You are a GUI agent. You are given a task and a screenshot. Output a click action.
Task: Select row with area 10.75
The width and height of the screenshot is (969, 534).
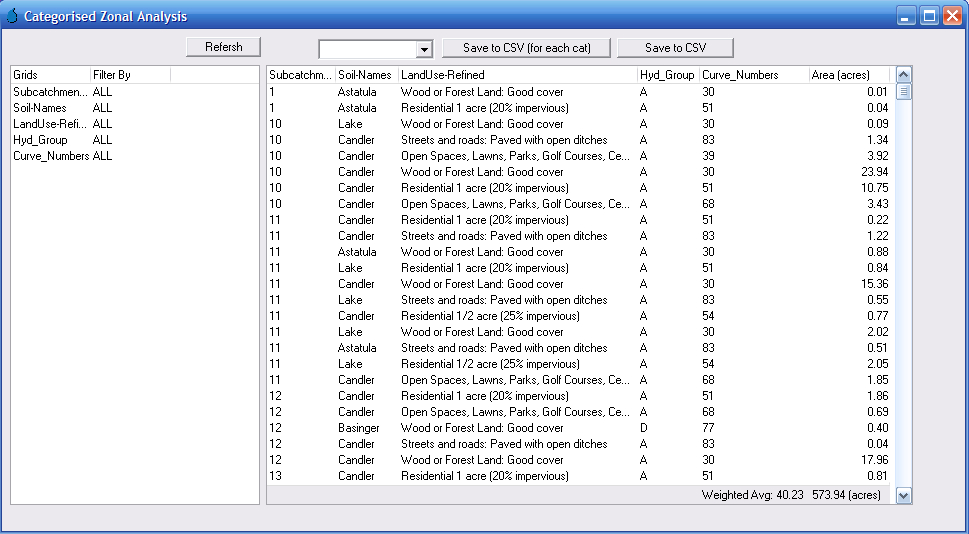[x=579, y=188]
